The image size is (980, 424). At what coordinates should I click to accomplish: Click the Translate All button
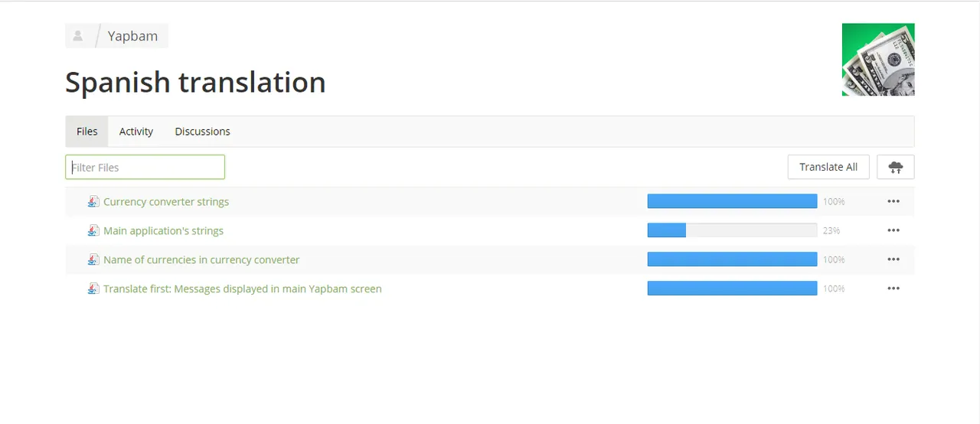point(828,167)
